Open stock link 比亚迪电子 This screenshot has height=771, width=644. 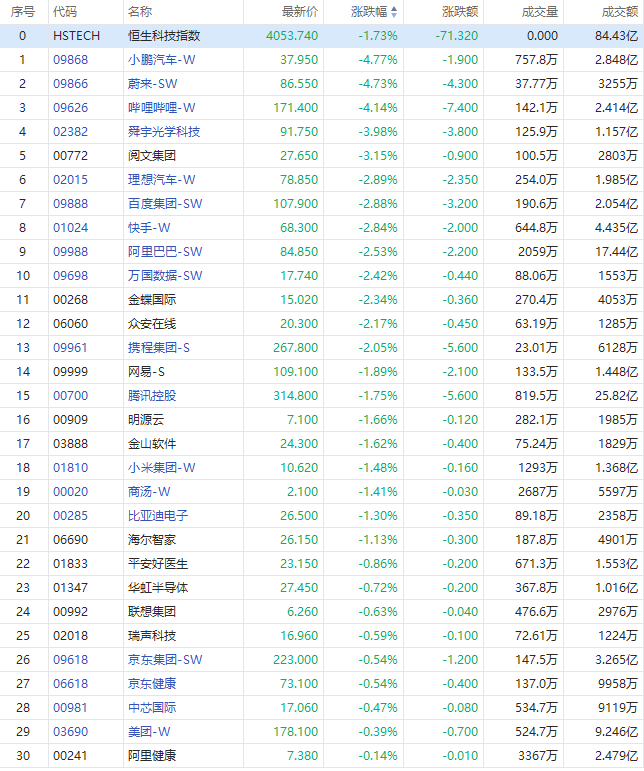158,516
